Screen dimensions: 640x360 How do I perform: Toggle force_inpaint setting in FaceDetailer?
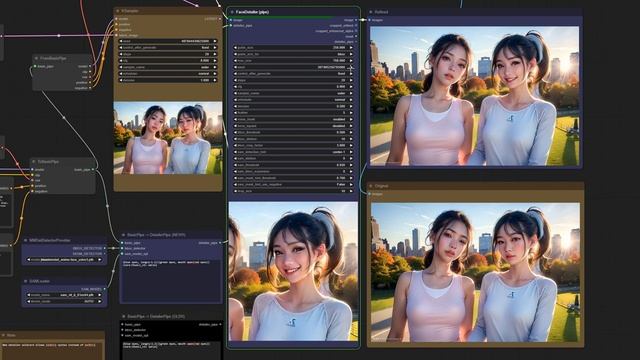[x=293, y=126]
